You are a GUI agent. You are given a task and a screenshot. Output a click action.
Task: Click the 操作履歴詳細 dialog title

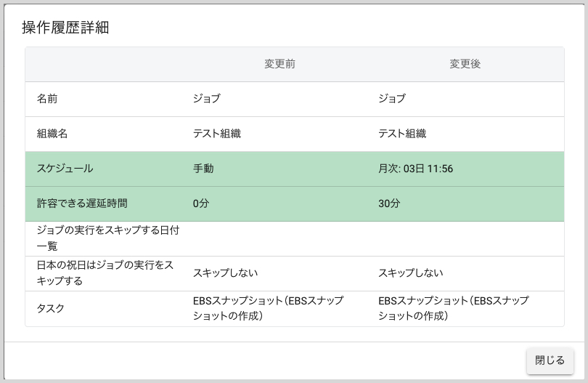(x=65, y=28)
